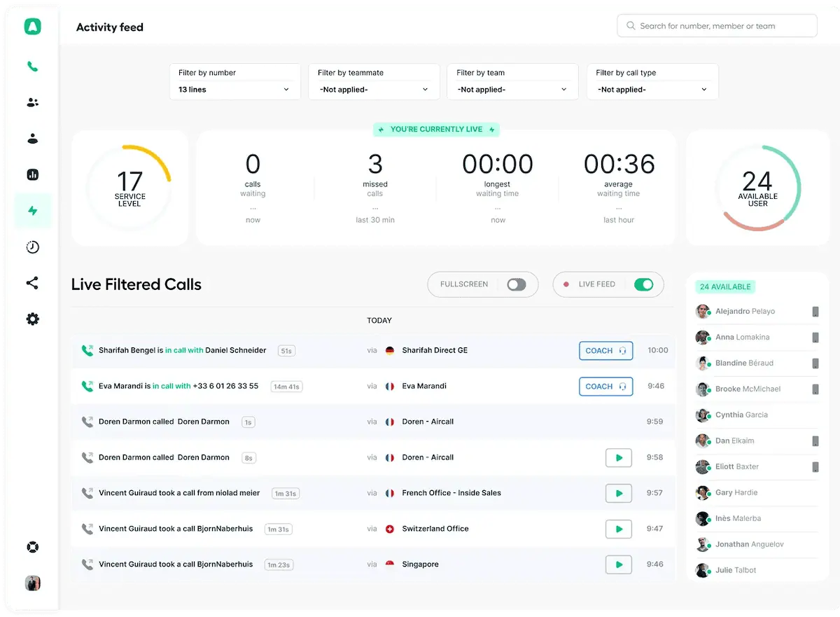Open the teams sidebar icon

32,102
